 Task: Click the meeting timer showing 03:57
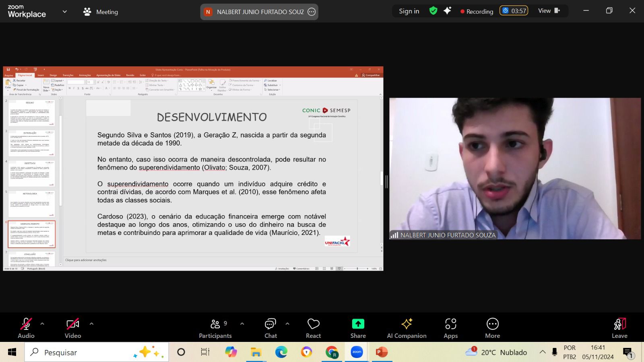point(514,11)
